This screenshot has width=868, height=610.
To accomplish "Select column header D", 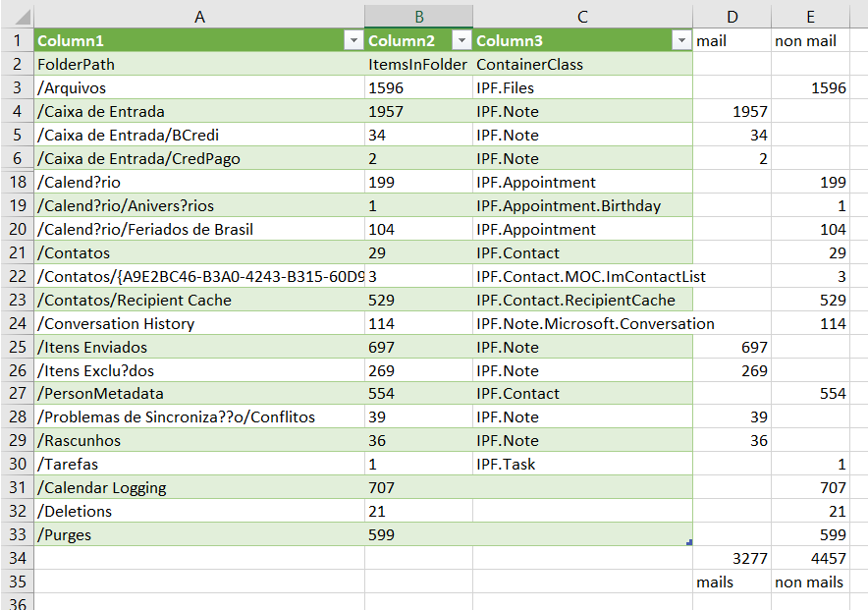I will (732, 17).
